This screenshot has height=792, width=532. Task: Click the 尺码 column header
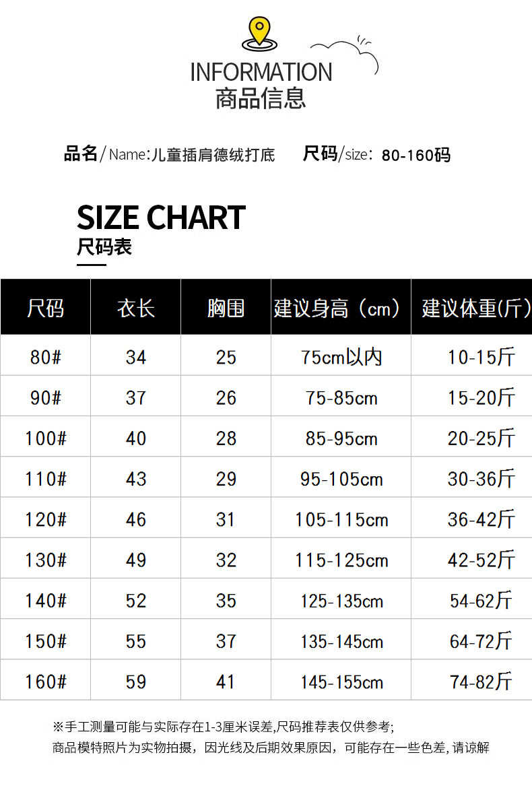pos(45,308)
